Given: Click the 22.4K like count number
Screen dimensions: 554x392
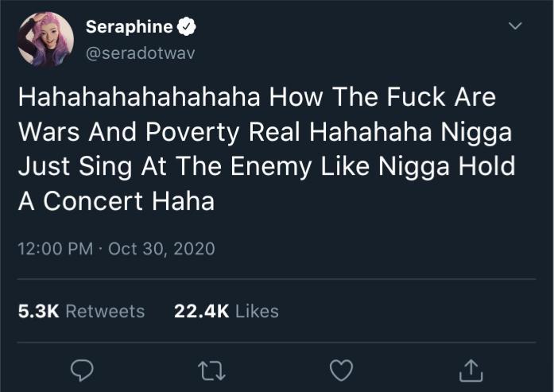Looking at the screenshot, I should [201, 311].
